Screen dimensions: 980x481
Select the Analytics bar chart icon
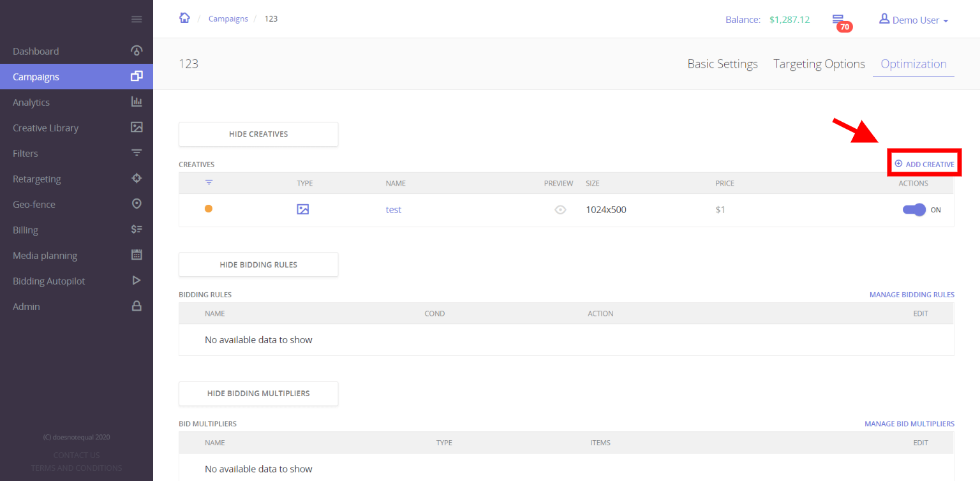pyautogui.click(x=137, y=102)
